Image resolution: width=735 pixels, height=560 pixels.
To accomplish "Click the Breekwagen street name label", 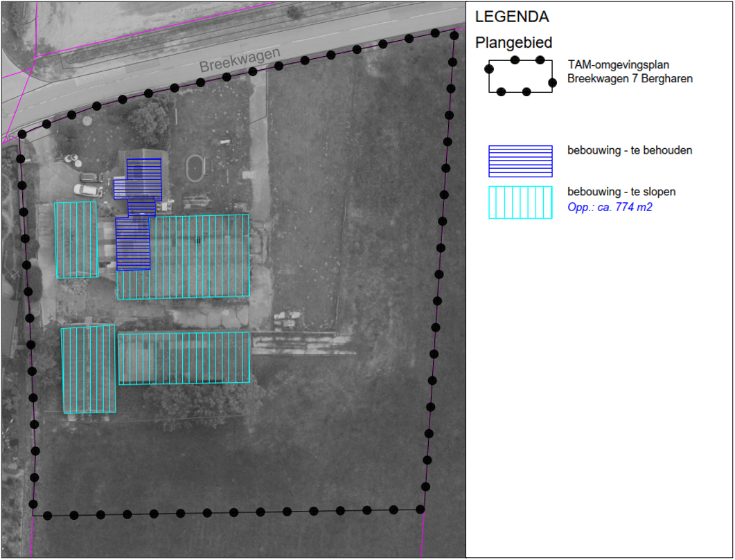I will pos(240,61).
